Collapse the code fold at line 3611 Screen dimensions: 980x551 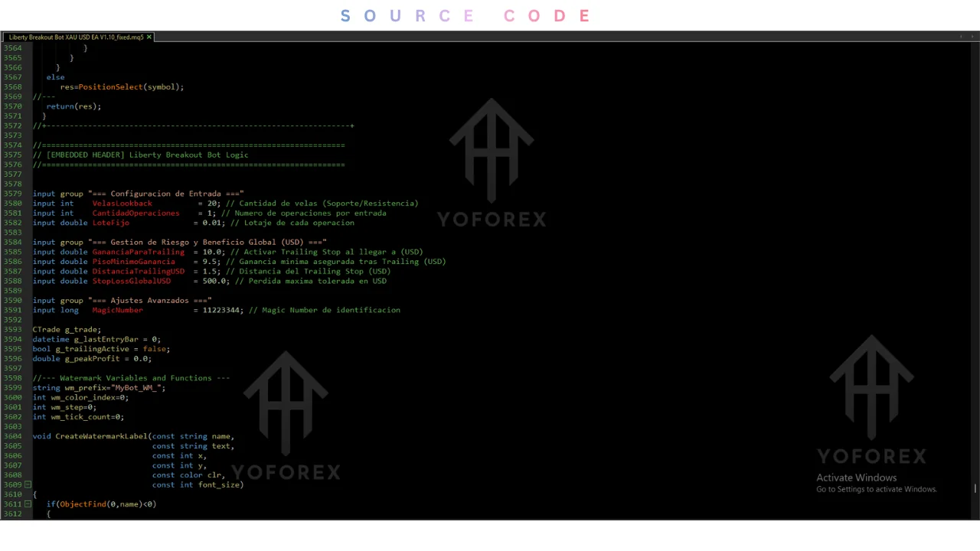tap(28, 504)
